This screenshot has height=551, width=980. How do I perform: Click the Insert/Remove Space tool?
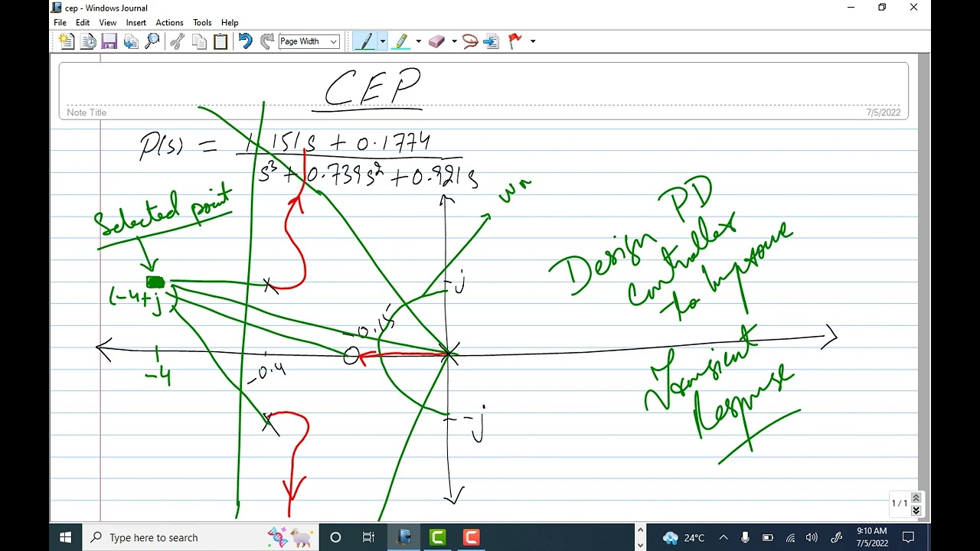[x=492, y=41]
